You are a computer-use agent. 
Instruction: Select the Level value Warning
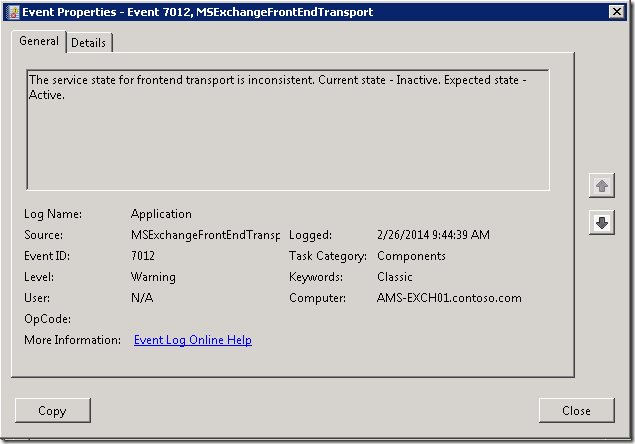coord(153,277)
